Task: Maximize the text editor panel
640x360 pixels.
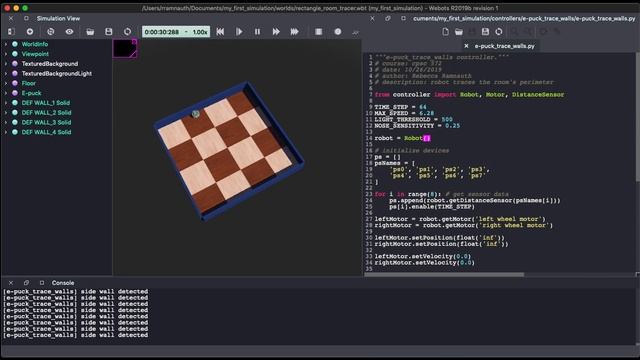Action: point(403,18)
